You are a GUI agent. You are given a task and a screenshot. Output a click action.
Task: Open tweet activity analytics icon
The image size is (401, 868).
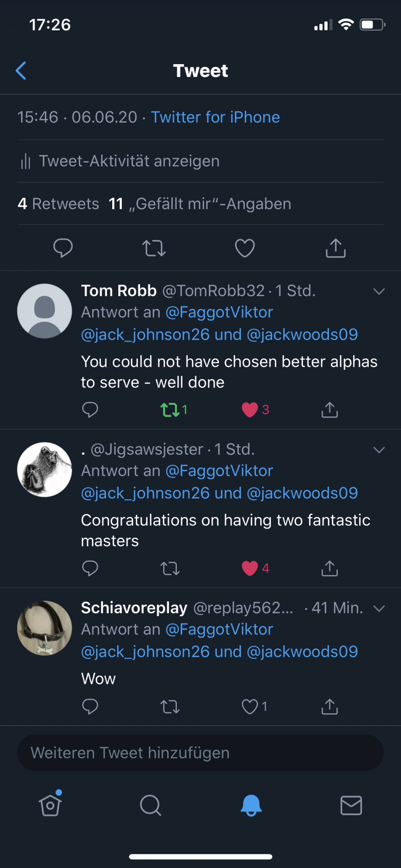coord(26,161)
